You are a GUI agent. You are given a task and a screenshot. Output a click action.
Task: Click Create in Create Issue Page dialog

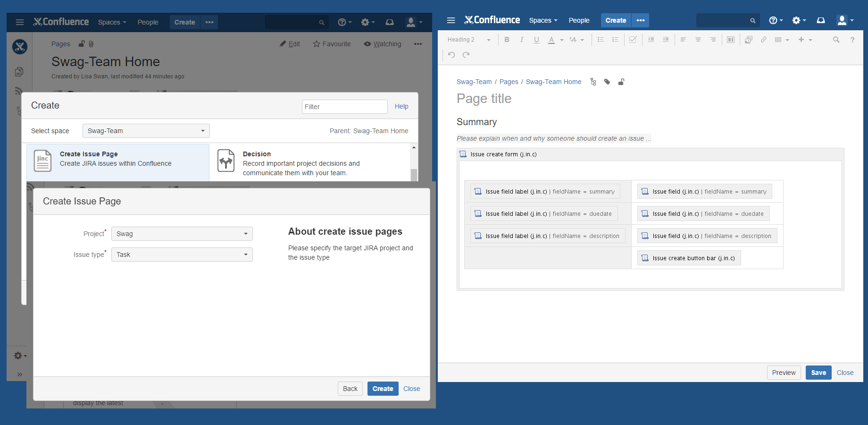click(x=383, y=389)
